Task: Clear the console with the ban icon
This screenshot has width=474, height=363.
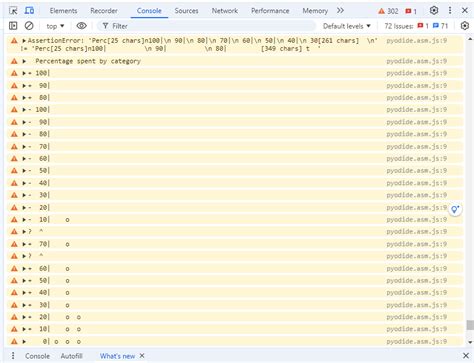Action: [29, 26]
